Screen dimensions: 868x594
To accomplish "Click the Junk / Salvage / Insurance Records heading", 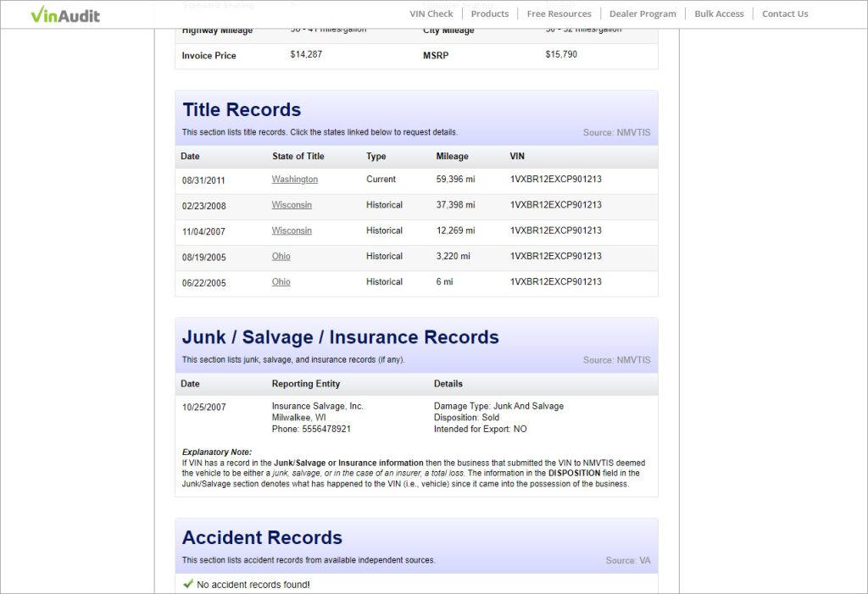I will pos(341,337).
